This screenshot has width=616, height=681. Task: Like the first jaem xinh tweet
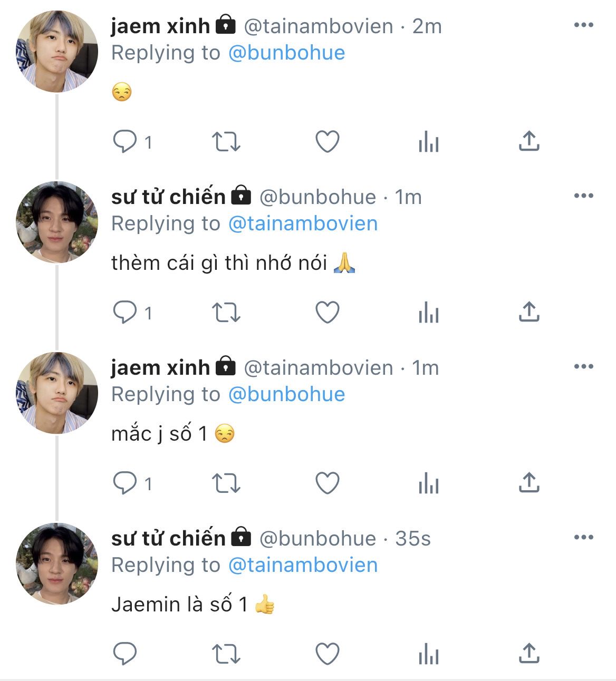pyautogui.click(x=327, y=142)
